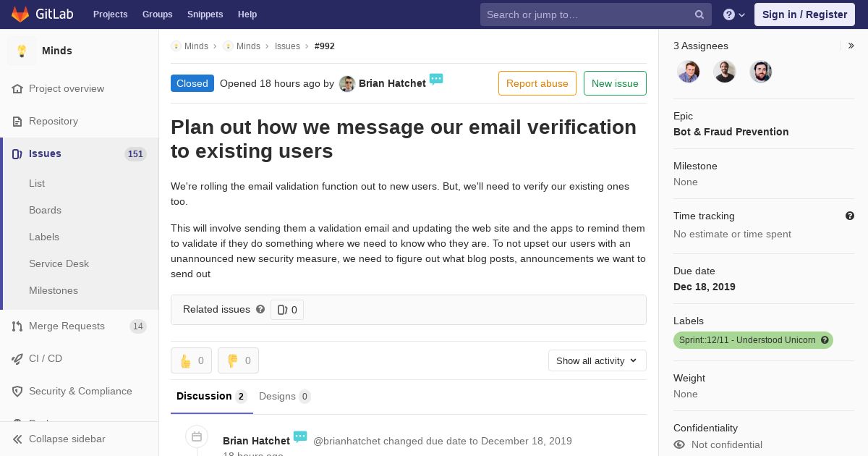Open the Show all activity dropdown

(597, 360)
